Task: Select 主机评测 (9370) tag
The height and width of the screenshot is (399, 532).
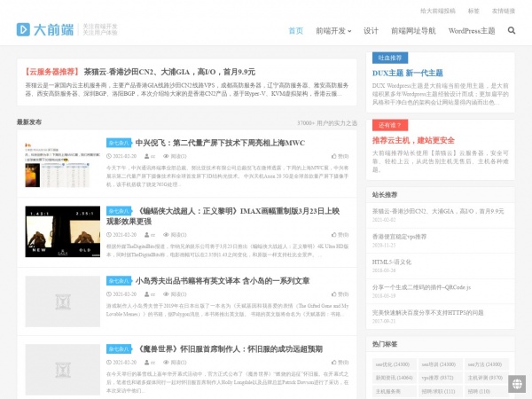Action: tap(486, 378)
